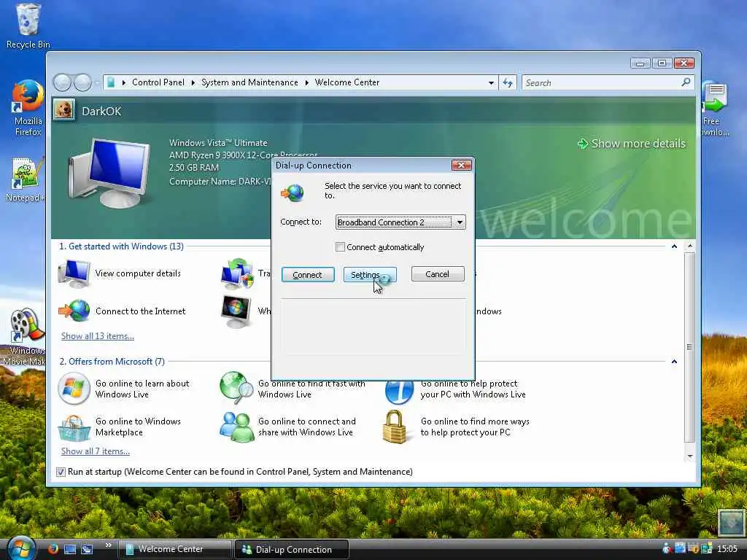Expand the arrow after Control Panel breadcrumb
The width and height of the screenshot is (747, 560).
coord(193,83)
